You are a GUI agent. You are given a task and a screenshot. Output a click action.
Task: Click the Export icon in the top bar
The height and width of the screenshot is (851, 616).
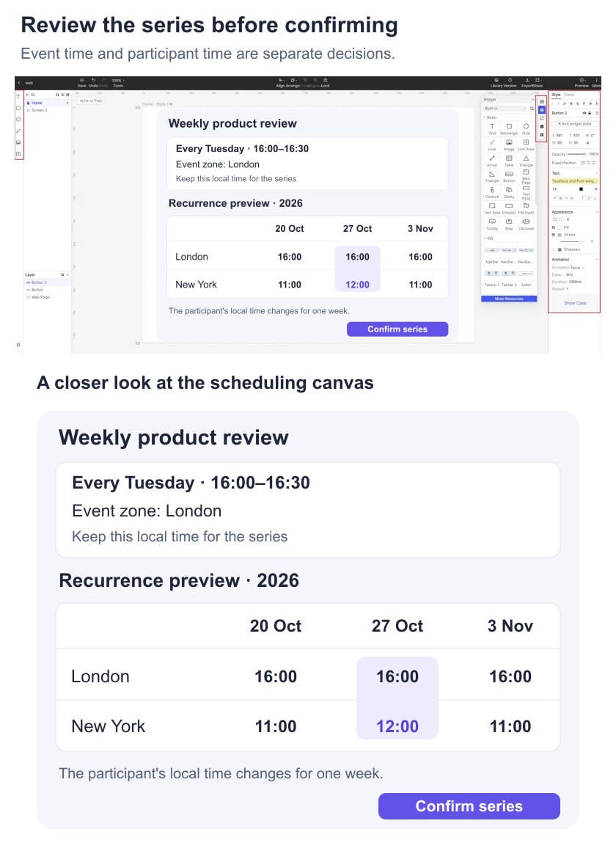(x=527, y=80)
